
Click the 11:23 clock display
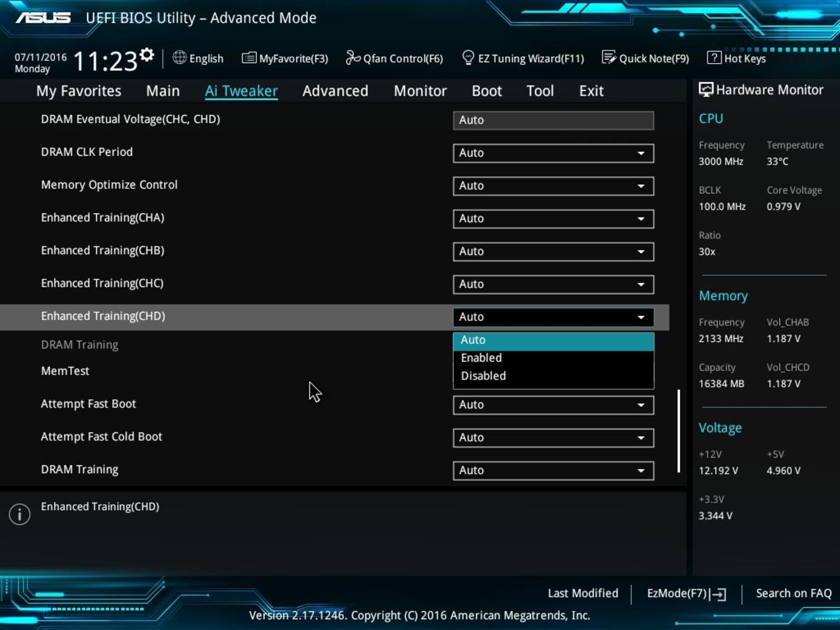coord(105,61)
